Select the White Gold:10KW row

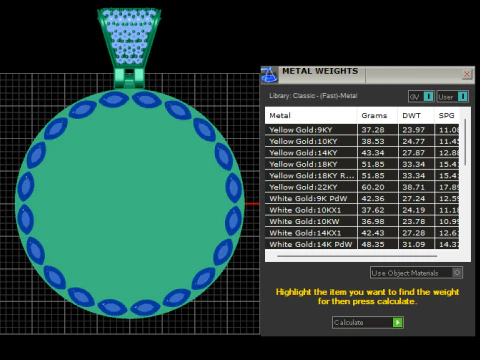362,221
